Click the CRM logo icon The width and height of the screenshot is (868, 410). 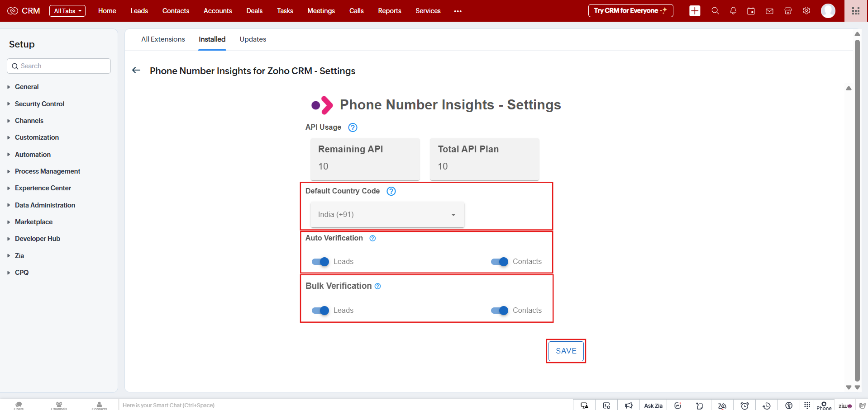[13, 11]
